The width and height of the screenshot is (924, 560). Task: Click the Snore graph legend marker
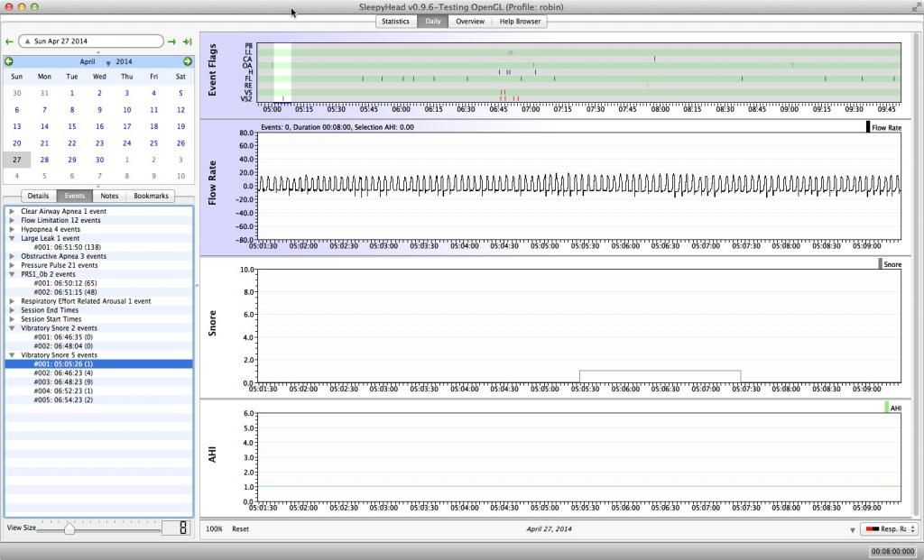pyautogui.click(x=880, y=264)
